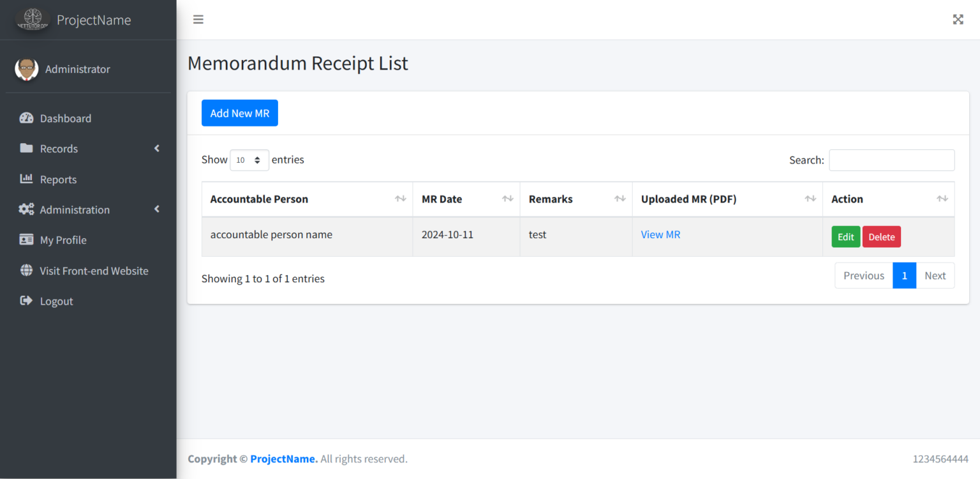Image resolution: width=980 pixels, height=479 pixels.
Task: Open the Show entries dropdown
Action: [x=249, y=160]
